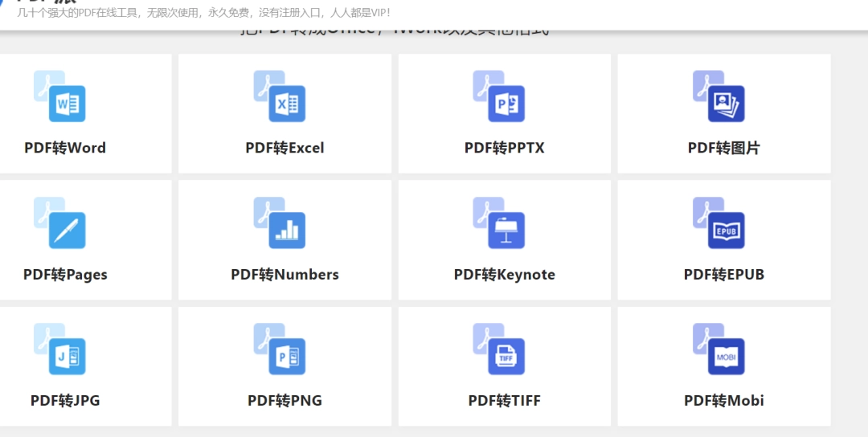The width and height of the screenshot is (868, 437).
Task: Click the 'PDF转Keynote' text
Action: [504, 275]
